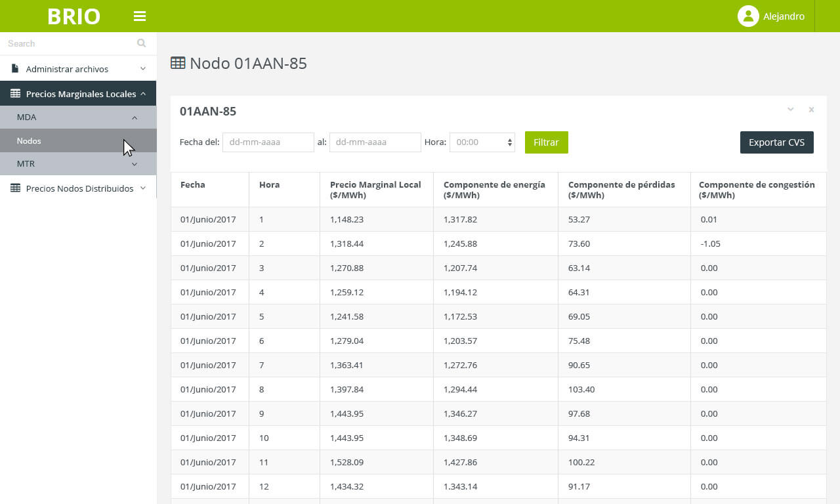
Task: Collapse the MDA submenu chevron
Action: coord(135,117)
